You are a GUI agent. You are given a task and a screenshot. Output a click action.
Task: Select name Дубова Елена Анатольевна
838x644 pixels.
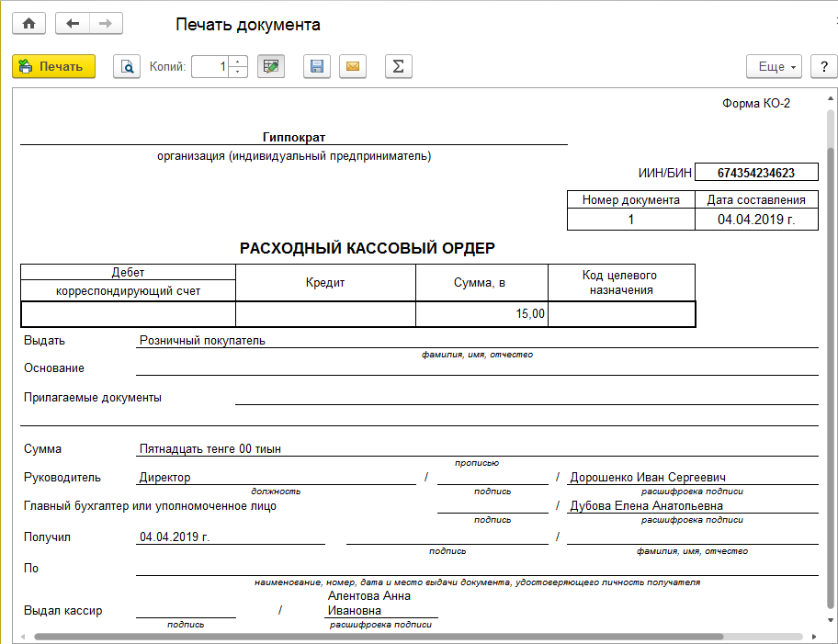point(646,505)
